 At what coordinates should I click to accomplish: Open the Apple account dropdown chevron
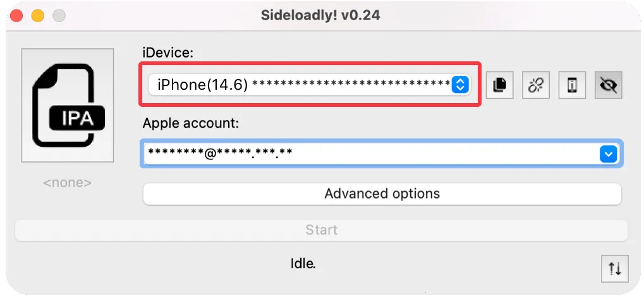coord(607,154)
